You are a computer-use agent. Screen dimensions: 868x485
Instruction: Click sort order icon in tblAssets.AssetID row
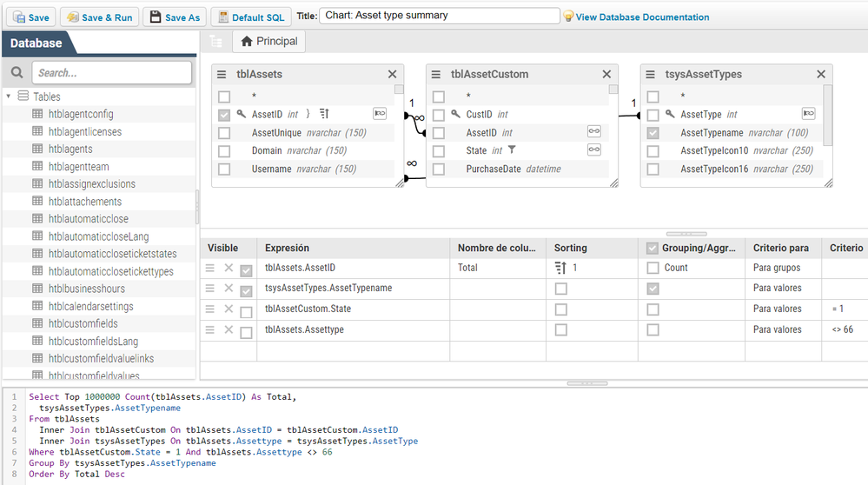tap(560, 268)
